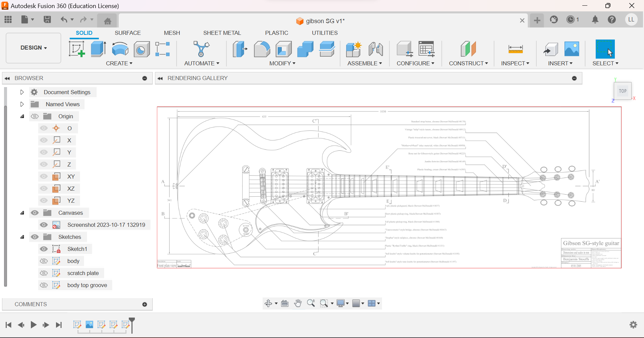Switch to the UTILITIES tab
Viewport: 644px width, 338px height.
tap(325, 33)
